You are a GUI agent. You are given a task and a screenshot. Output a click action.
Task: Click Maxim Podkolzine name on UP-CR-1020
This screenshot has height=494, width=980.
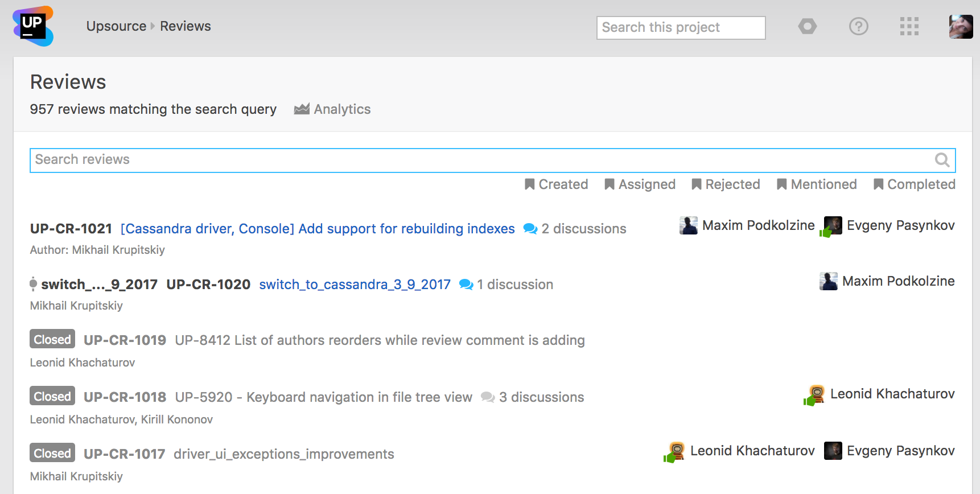[x=899, y=281]
